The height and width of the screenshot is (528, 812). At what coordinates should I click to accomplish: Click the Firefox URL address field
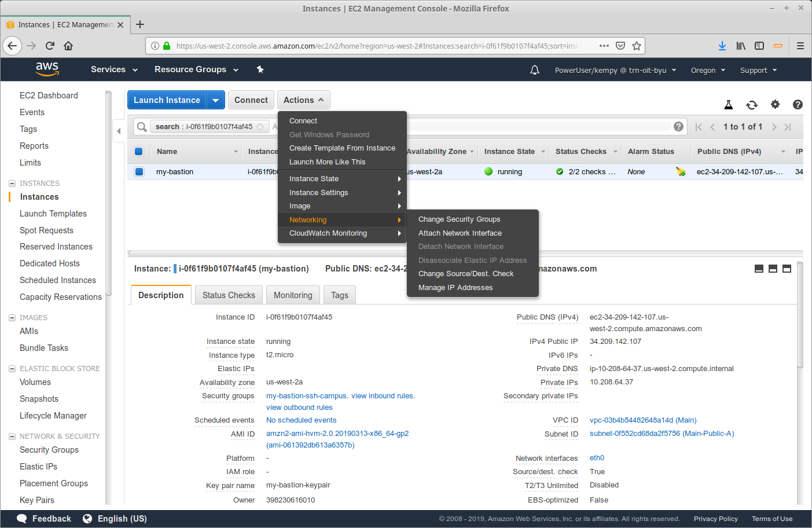[x=377, y=46]
